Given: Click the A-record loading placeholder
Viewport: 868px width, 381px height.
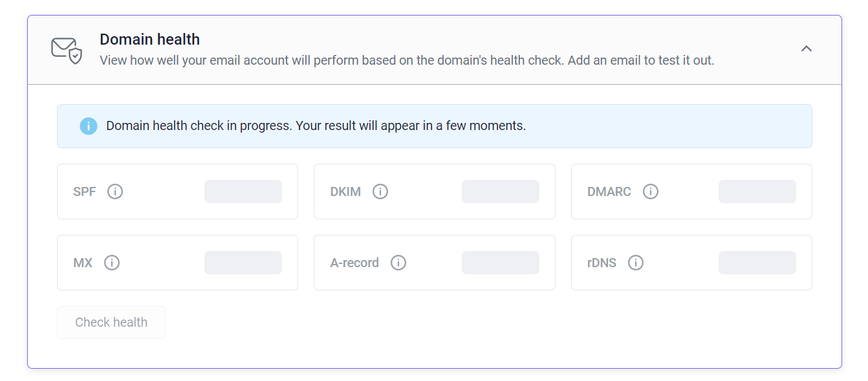Looking at the screenshot, I should coord(501,263).
